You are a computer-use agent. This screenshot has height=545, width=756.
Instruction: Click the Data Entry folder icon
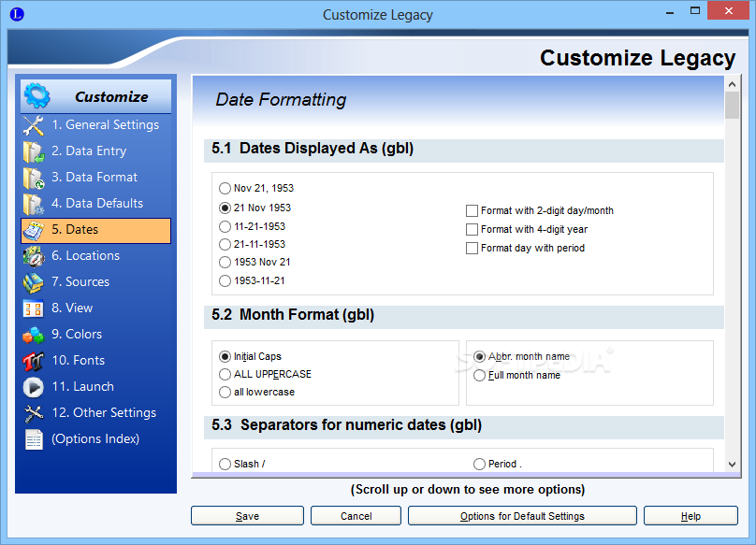tap(34, 151)
